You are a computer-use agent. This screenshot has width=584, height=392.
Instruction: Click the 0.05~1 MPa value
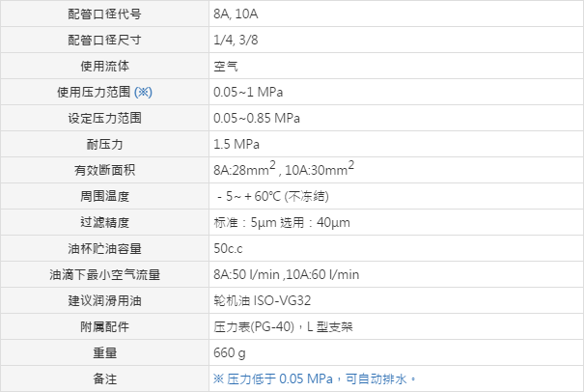[x=248, y=93]
